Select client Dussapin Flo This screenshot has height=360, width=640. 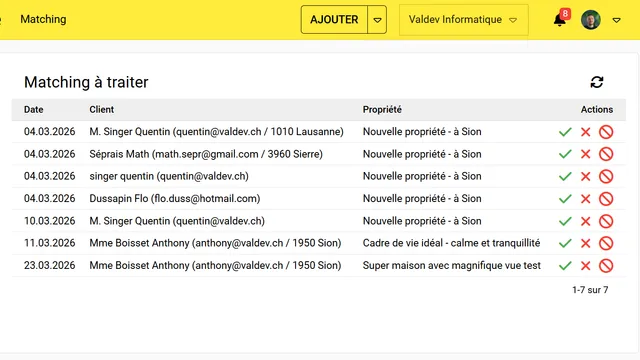tap(175, 199)
